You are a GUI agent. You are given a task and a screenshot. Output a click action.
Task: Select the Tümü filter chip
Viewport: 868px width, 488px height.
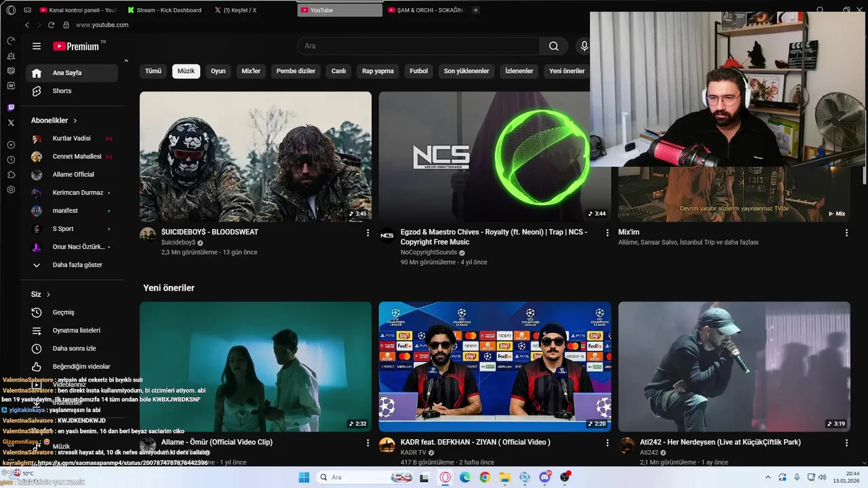153,71
